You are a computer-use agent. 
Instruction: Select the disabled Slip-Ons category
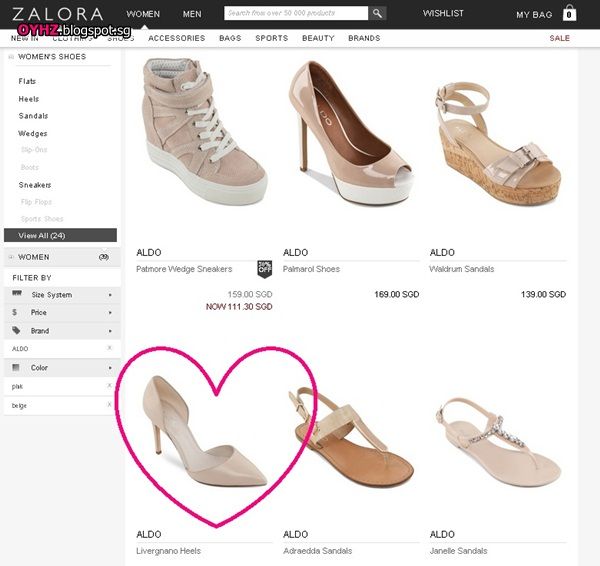click(34, 150)
